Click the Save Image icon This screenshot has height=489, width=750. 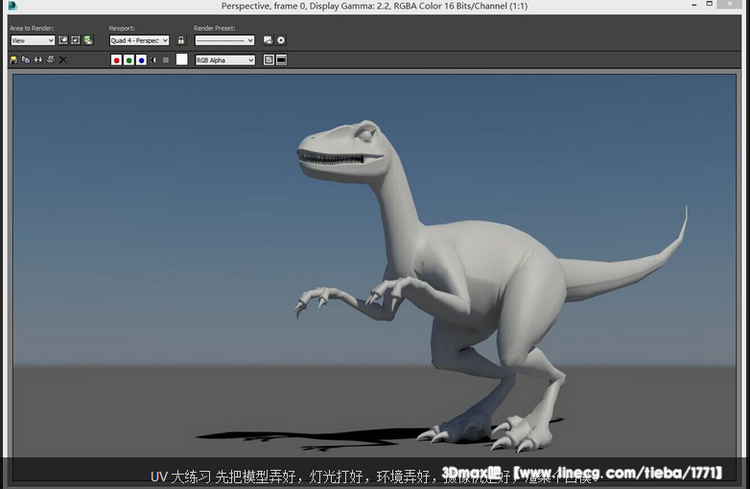coord(14,60)
